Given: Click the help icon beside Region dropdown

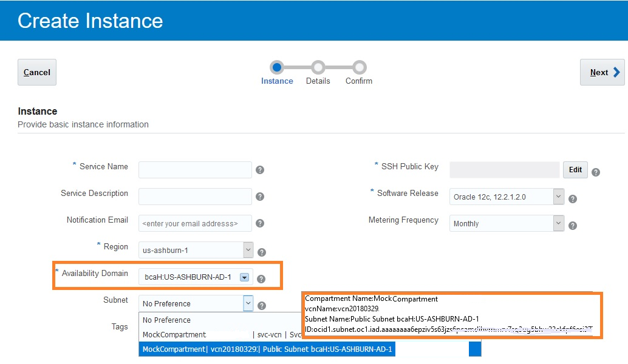Looking at the screenshot, I should [262, 252].
